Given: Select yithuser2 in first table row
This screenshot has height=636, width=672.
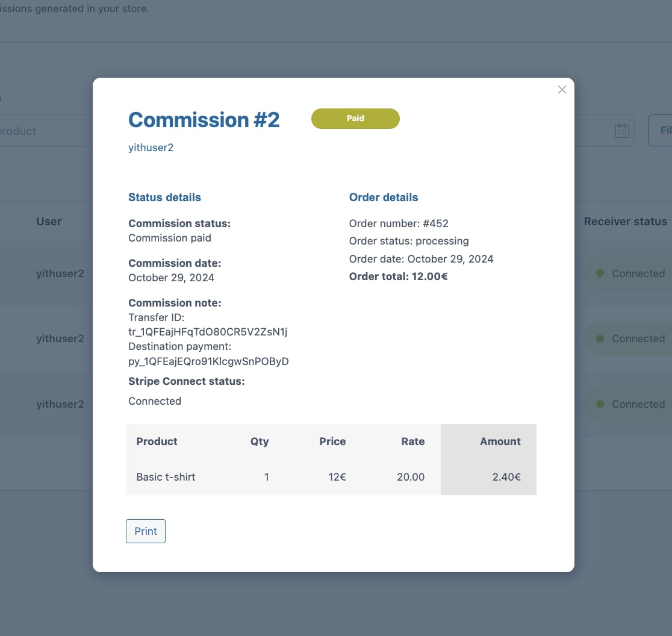Looking at the screenshot, I should pyautogui.click(x=60, y=273).
